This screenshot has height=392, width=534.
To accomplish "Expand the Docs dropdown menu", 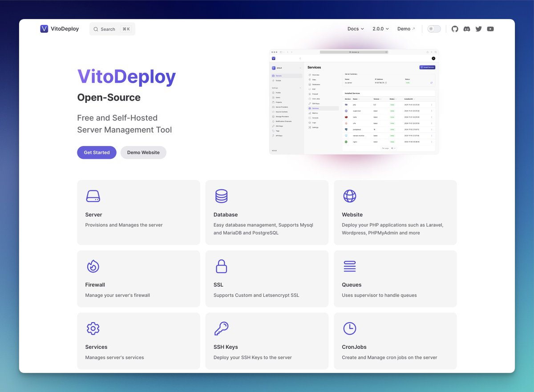I will tap(356, 28).
